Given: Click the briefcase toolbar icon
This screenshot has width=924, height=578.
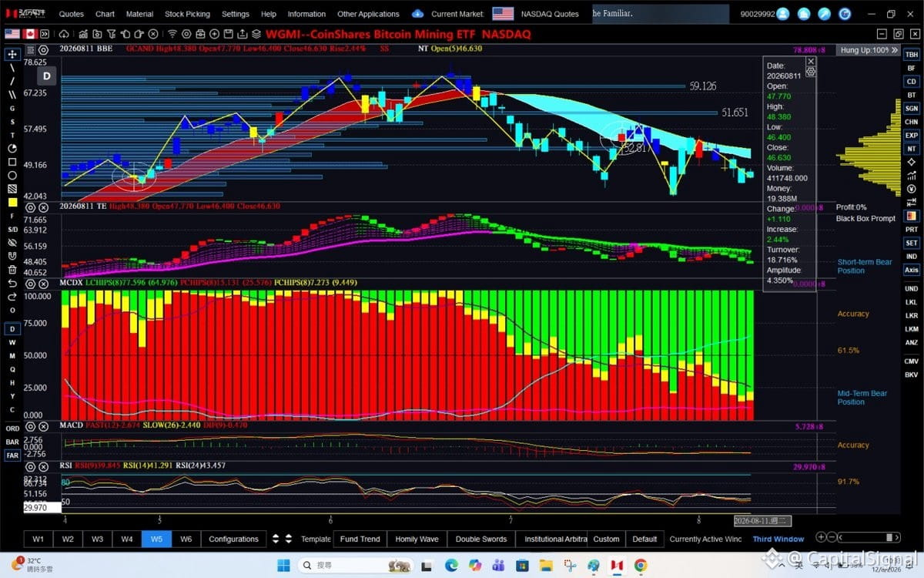Looking at the screenshot, I should tap(200, 34).
